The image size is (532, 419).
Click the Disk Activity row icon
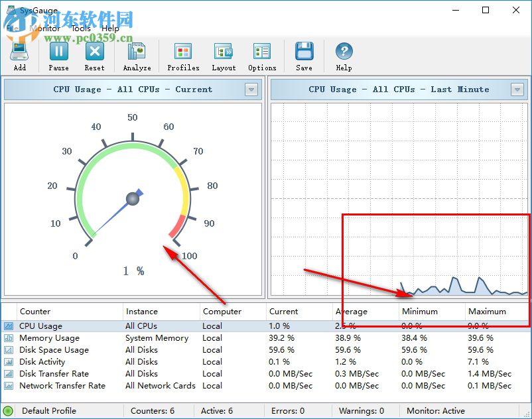[9, 362]
